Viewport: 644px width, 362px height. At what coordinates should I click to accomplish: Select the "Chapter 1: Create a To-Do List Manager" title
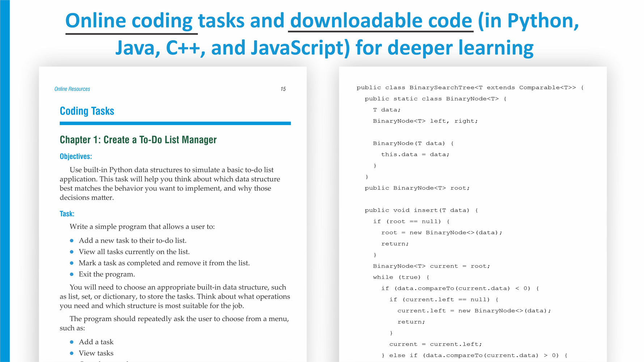point(138,140)
